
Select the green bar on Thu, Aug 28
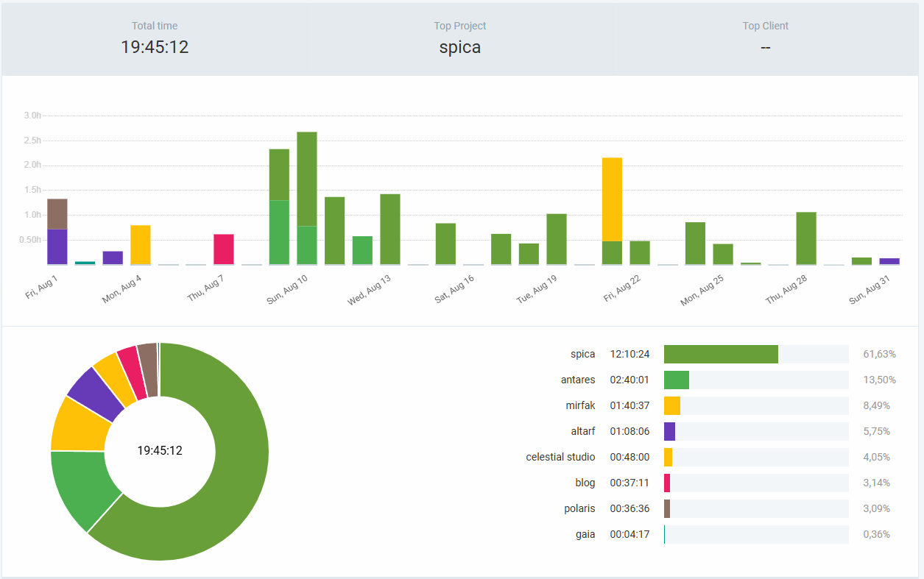[x=806, y=238]
